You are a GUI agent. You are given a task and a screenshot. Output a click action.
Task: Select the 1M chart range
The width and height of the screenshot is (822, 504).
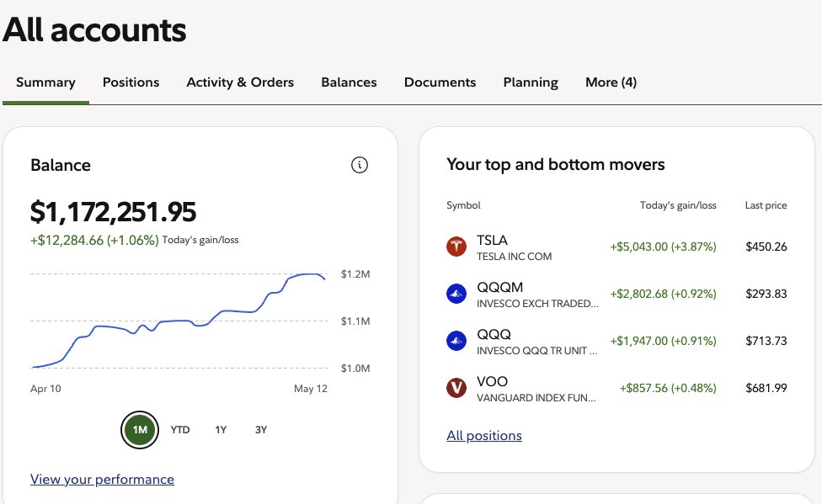click(140, 430)
